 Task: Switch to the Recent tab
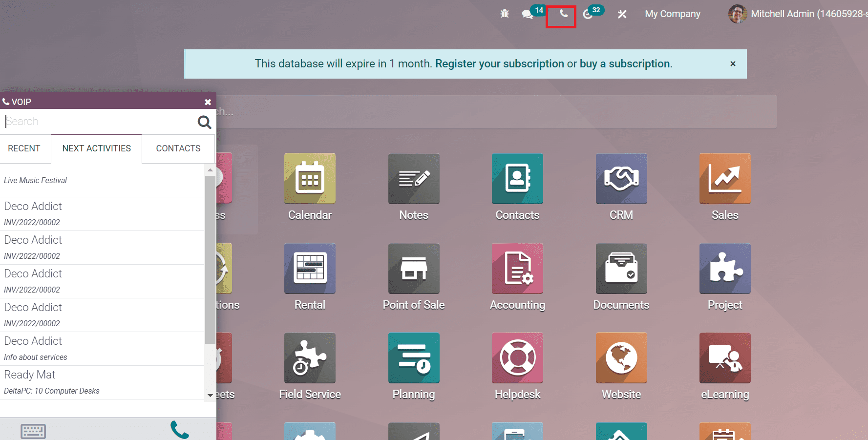coord(24,148)
